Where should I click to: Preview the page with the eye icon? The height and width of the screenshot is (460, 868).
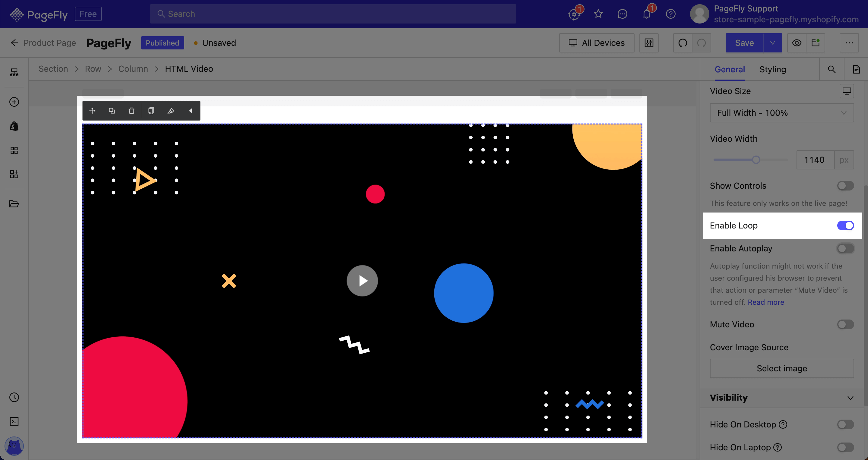[x=797, y=43]
